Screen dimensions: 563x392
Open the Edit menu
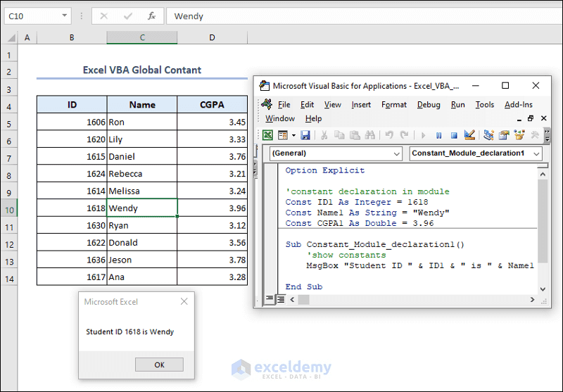pos(307,104)
